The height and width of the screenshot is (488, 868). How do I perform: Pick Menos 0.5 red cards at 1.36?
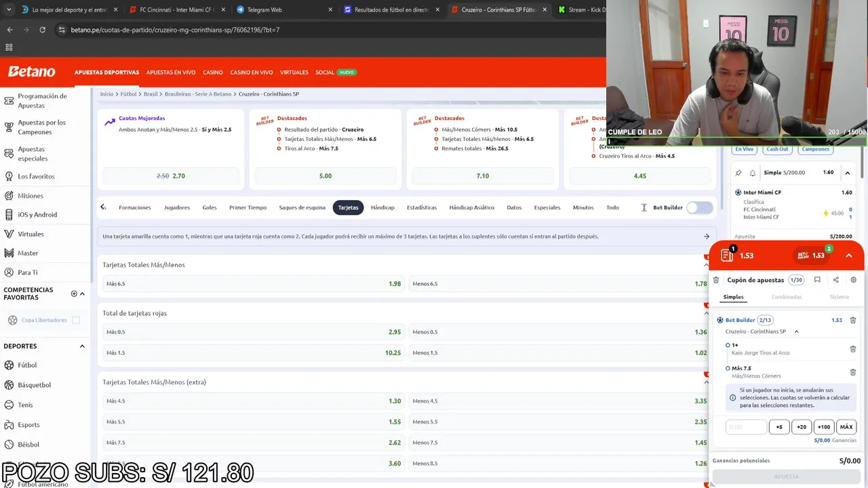[x=559, y=332]
